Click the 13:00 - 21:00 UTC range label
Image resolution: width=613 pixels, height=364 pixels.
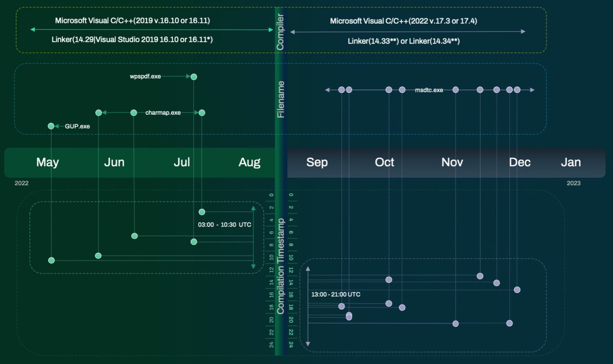click(x=336, y=295)
